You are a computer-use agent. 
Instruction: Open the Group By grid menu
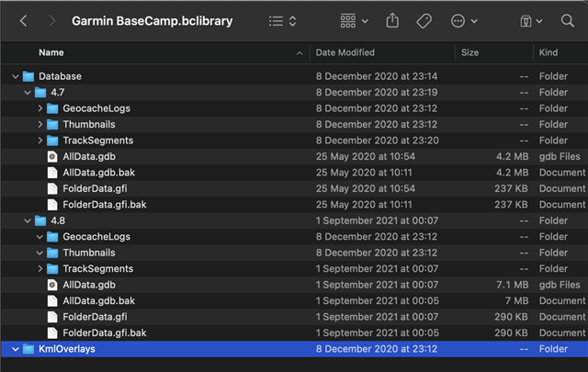(x=354, y=21)
